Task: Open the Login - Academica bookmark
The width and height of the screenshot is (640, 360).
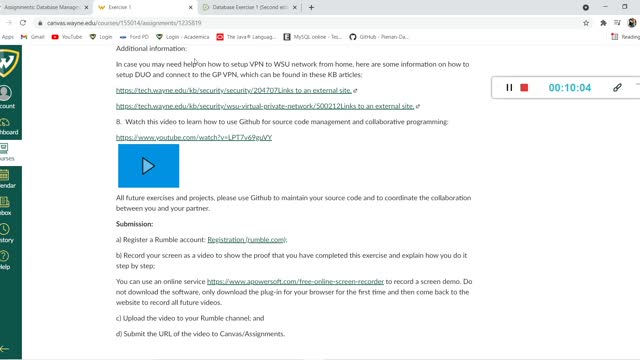Action: click(182, 37)
